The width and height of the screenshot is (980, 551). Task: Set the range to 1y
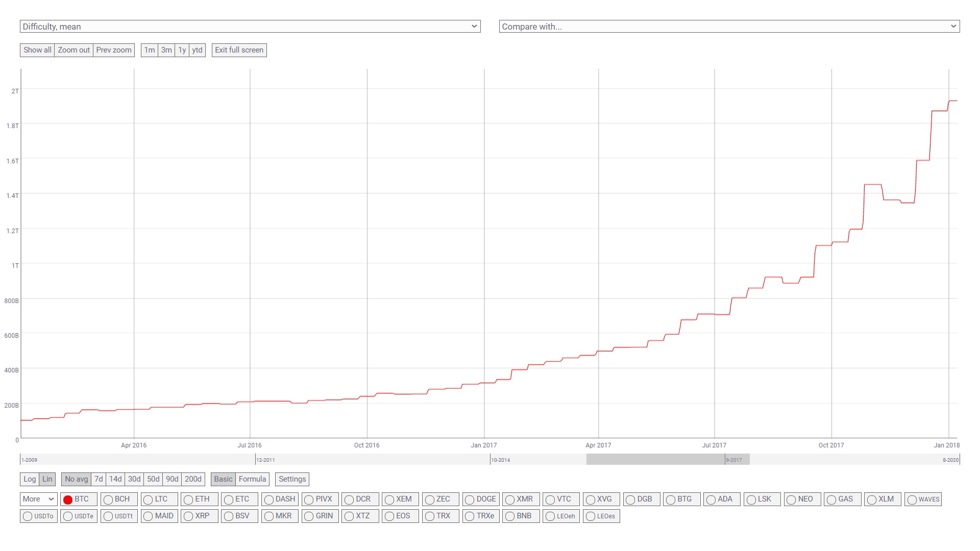182,50
